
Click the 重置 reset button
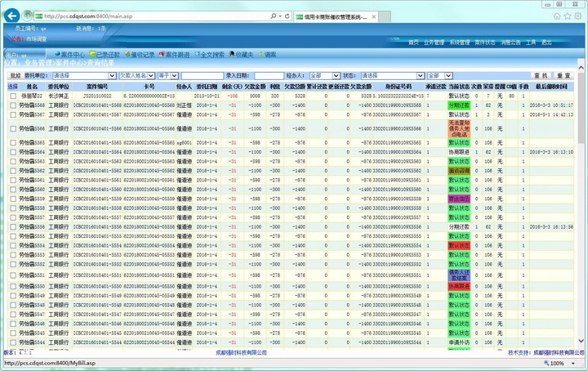(563, 76)
